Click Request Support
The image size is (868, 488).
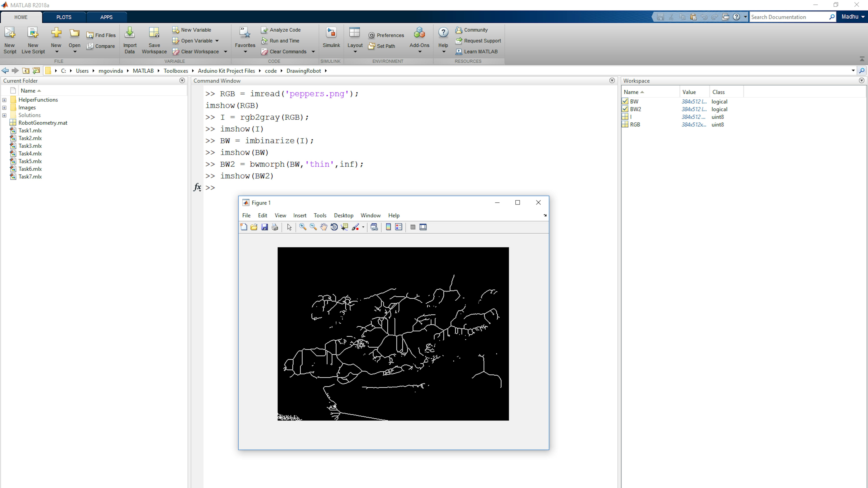[x=478, y=41]
